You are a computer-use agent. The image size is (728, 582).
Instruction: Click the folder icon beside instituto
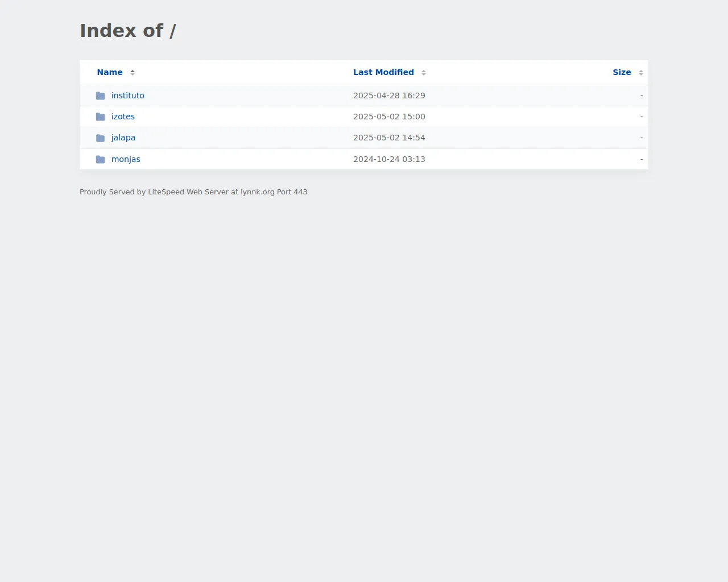[101, 95]
